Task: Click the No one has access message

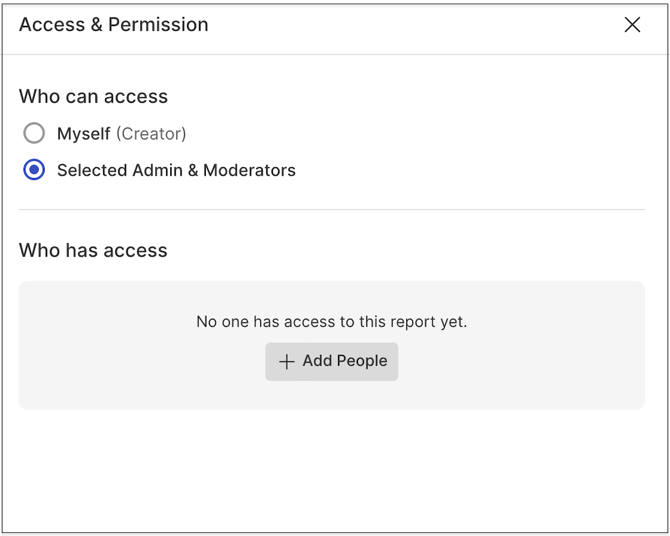Action: (331, 322)
